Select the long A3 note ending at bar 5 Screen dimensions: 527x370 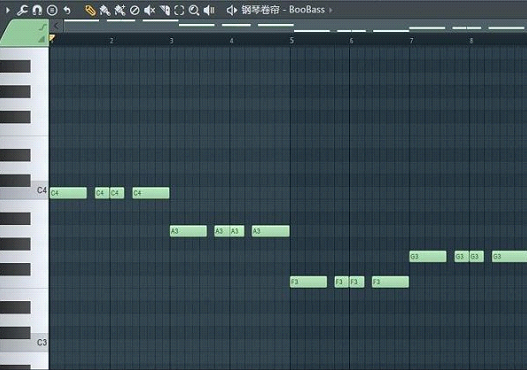click(x=271, y=231)
